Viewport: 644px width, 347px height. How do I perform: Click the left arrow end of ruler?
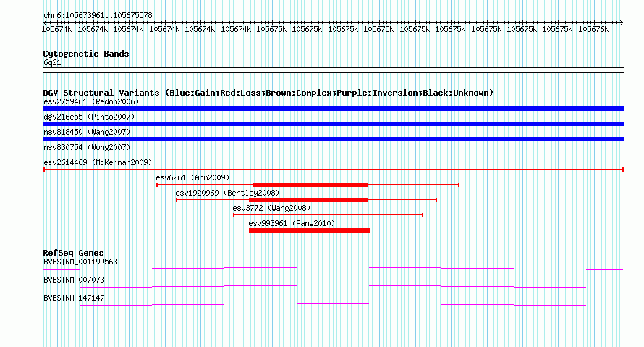(x=45, y=22)
